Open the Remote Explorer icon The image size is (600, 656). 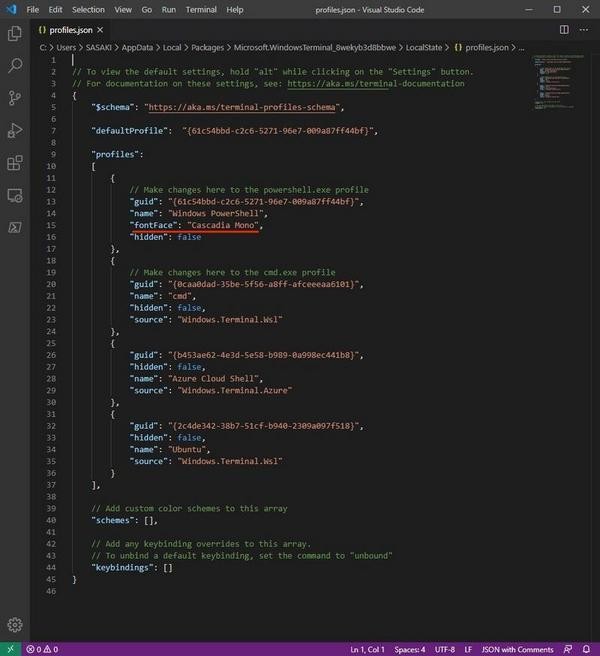(x=15, y=195)
